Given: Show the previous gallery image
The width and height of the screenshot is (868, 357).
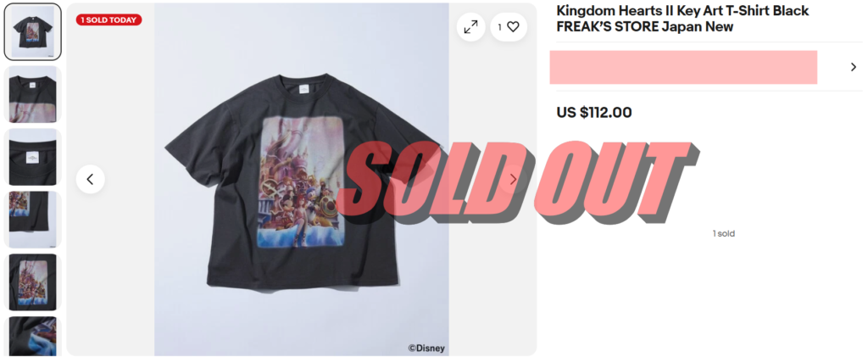Looking at the screenshot, I should pos(90,179).
